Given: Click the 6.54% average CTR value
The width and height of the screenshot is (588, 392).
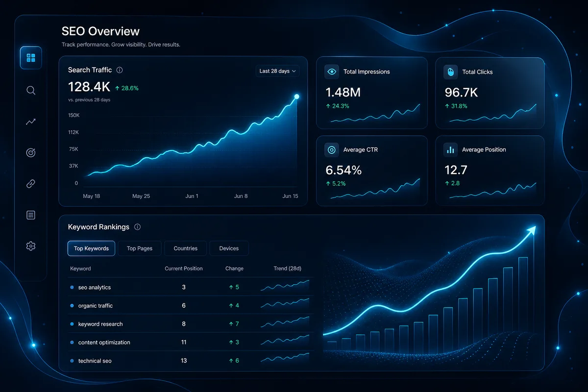Looking at the screenshot, I should (x=343, y=170).
